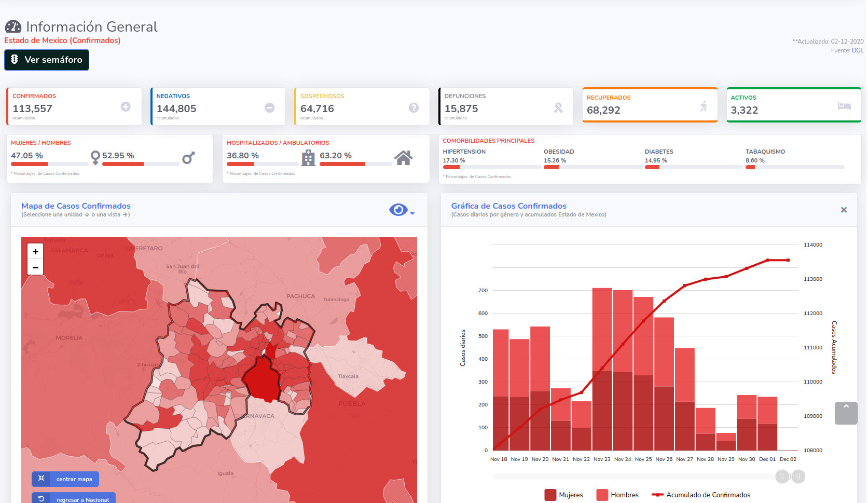Click the Recuperados 68,292 value
The height and width of the screenshot is (503, 868).
coord(603,110)
